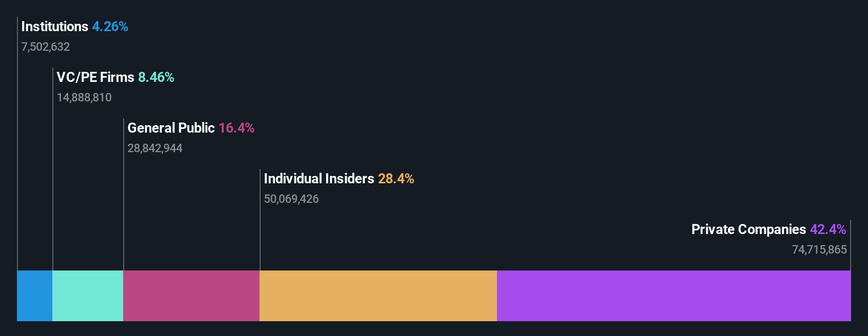Click the 42.4% percentage value
The width and height of the screenshot is (868, 336).
tap(828, 229)
